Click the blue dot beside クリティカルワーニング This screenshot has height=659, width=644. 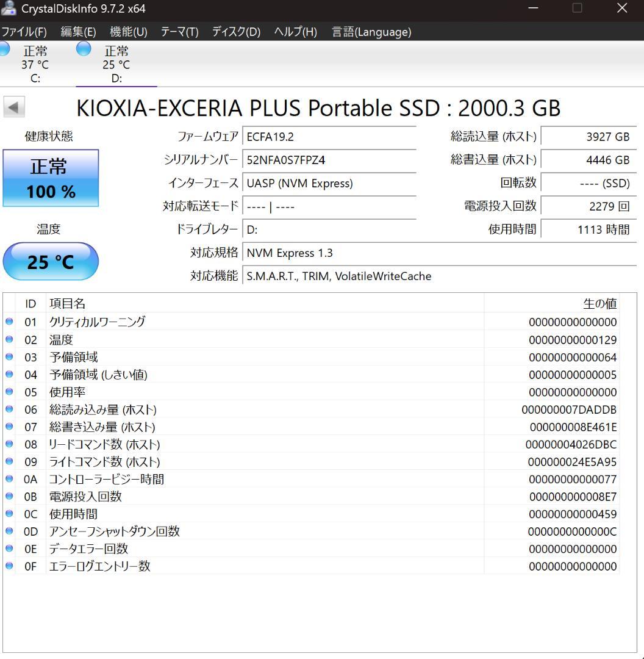point(9,322)
